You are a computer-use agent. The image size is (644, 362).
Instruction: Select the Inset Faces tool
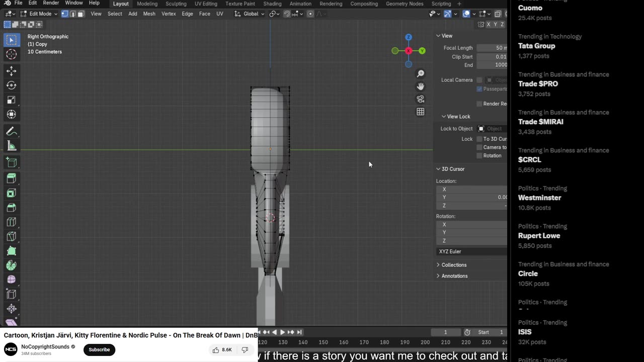click(x=11, y=193)
